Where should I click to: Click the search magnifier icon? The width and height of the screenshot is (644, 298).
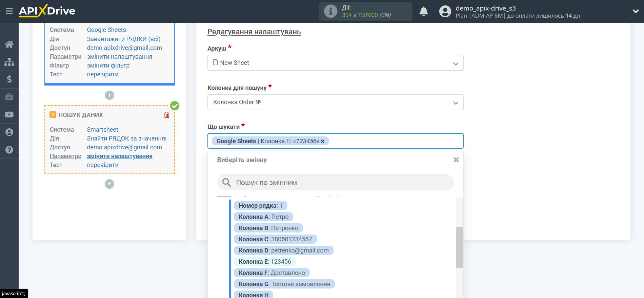[x=226, y=183]
